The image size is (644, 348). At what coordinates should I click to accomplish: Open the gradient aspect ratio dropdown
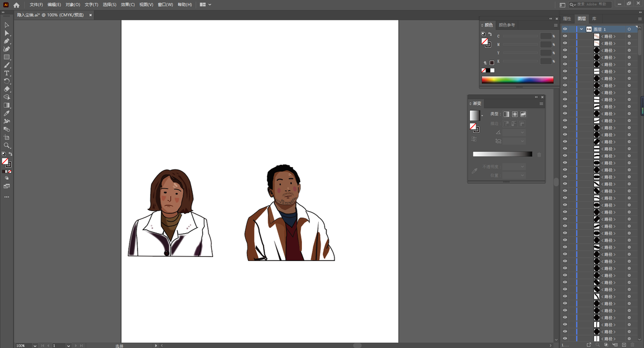tap(523, 141)
